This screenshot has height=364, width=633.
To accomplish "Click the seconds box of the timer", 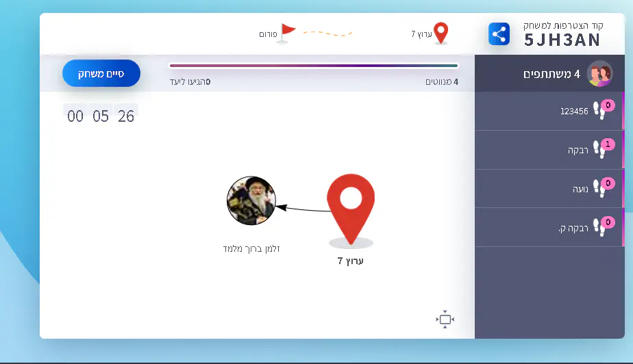I will click(126, 116).
